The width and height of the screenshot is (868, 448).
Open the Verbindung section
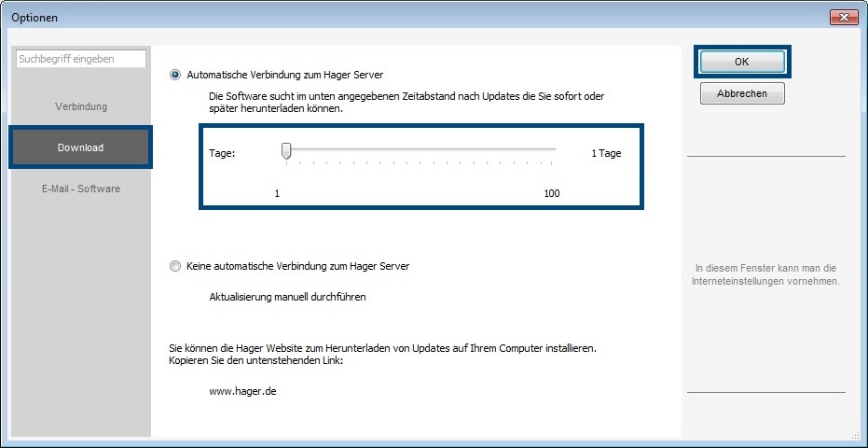pyautogui.click(x=81, y=106)
